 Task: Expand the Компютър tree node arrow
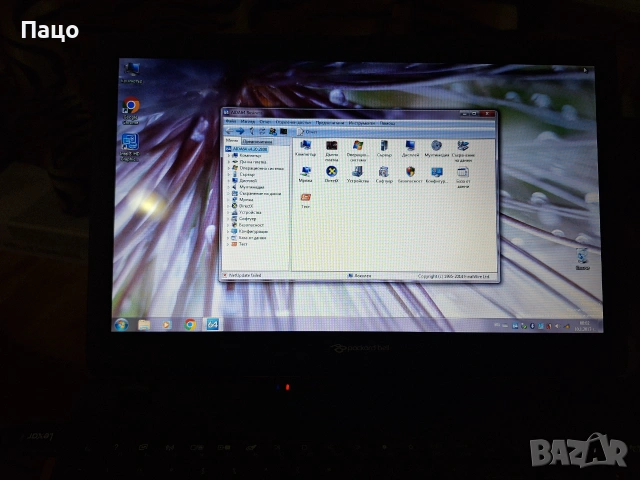point(229,156)
